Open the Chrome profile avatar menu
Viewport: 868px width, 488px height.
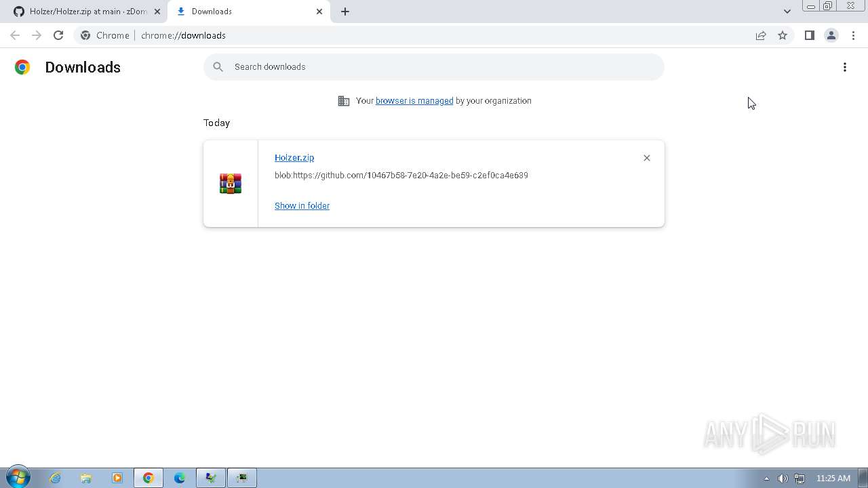click(x=831, y=35)
